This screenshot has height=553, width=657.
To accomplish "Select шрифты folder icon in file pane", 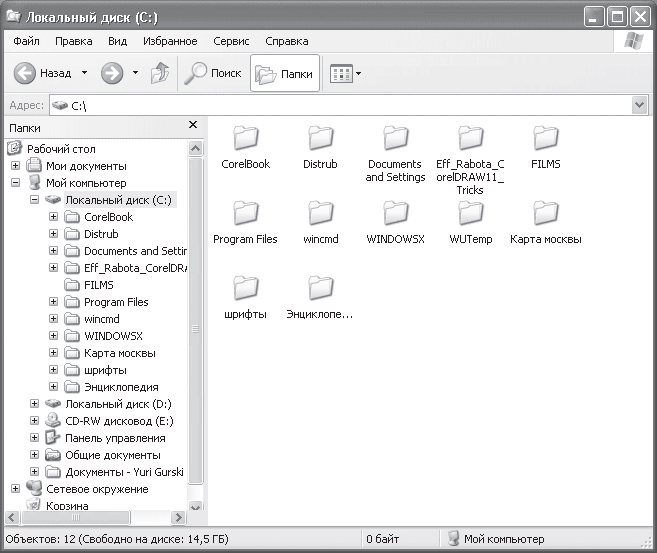I will (x=246, y=288).
